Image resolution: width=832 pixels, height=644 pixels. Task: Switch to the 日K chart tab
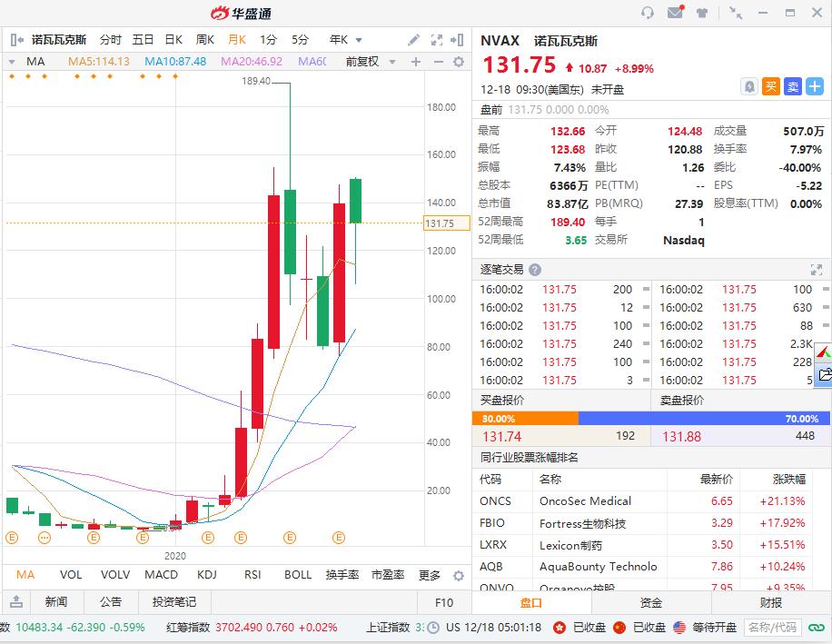tap(173, 40)
